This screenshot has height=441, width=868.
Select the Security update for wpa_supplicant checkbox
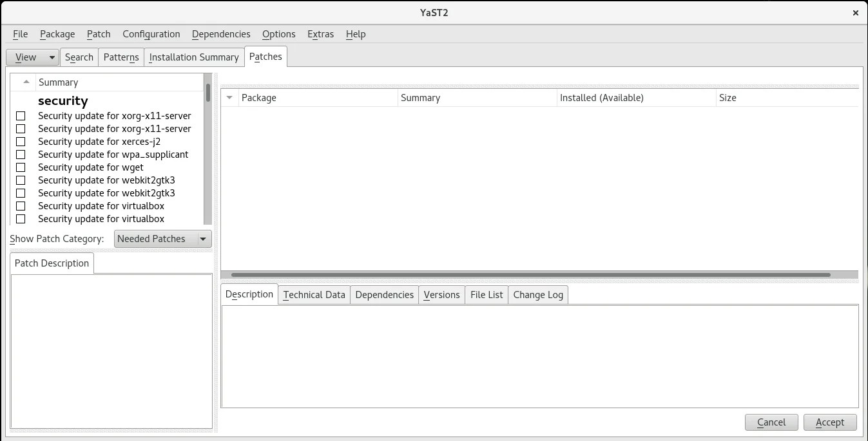tap(20, 155)
